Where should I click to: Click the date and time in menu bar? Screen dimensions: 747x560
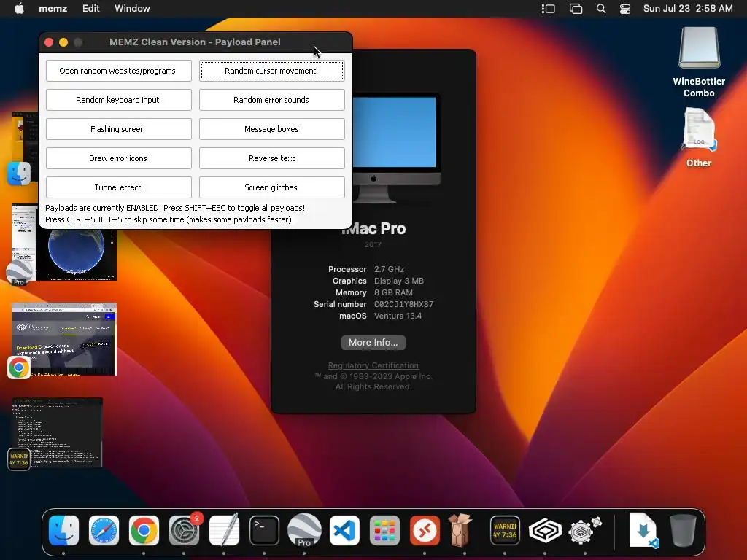688,9
